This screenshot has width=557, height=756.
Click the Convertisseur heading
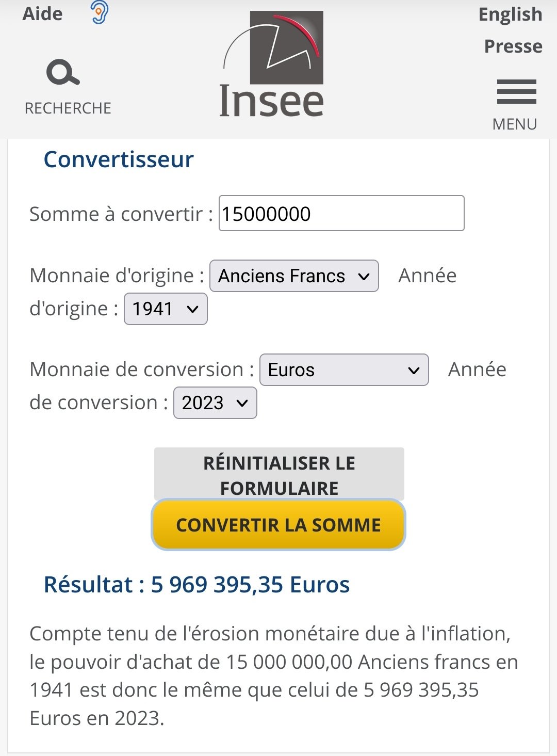click(x=119, y=159)
